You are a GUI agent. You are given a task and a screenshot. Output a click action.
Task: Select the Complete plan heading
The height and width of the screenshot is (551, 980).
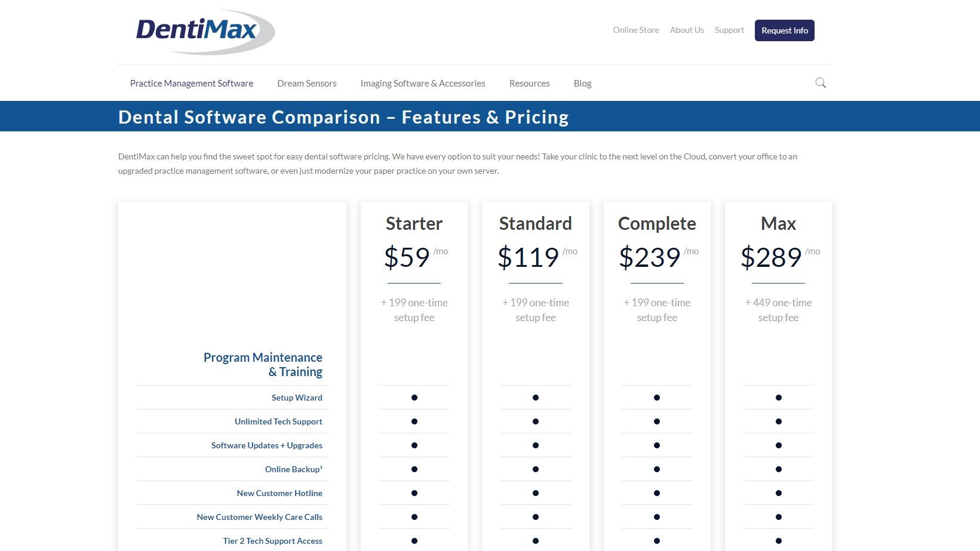(x=657, y=224)
